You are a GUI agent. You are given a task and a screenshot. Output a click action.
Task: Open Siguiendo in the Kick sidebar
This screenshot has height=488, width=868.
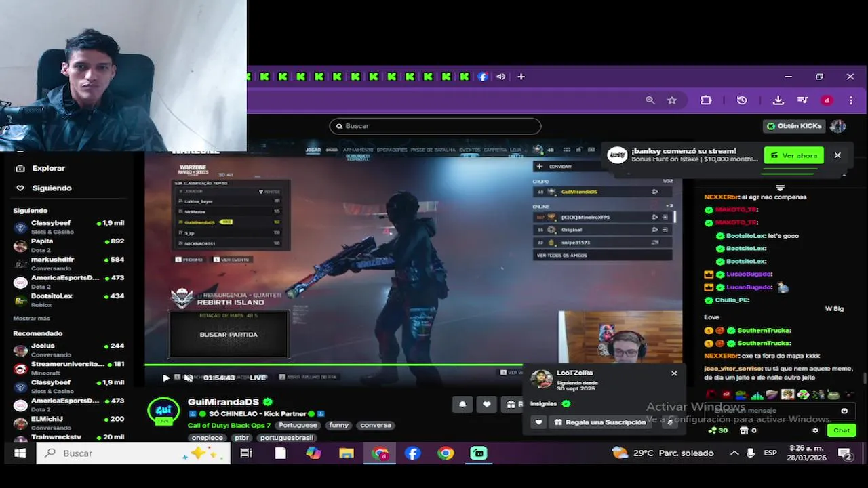44,188
